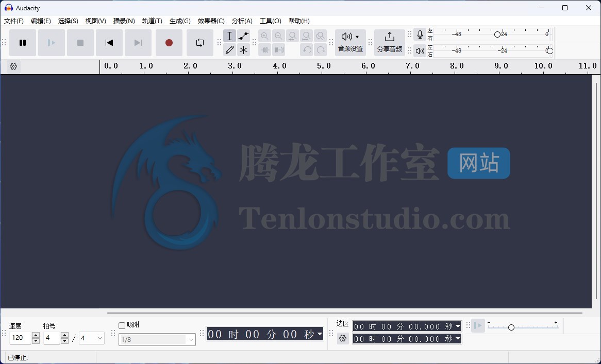Open selection end time format dropdown arrow
Viewport: 601px width, 364px height.
[x=458, y=339]
